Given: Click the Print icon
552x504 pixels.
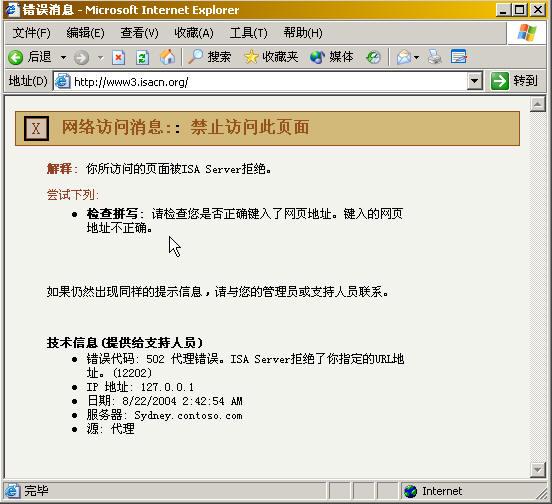Looking at the screenshot, I should (x=435, y=57).
